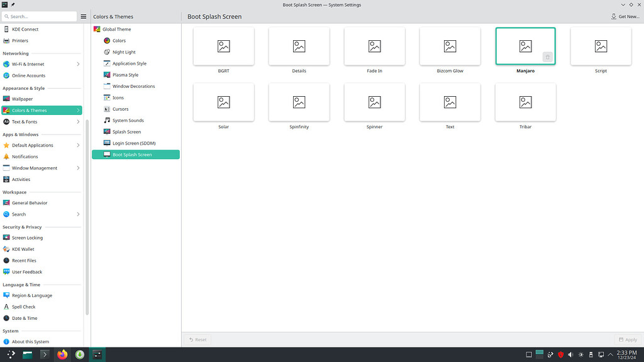644x362 pixels.
Task: Click the Cursors pointer icon
Action: [x=107, y=109]
